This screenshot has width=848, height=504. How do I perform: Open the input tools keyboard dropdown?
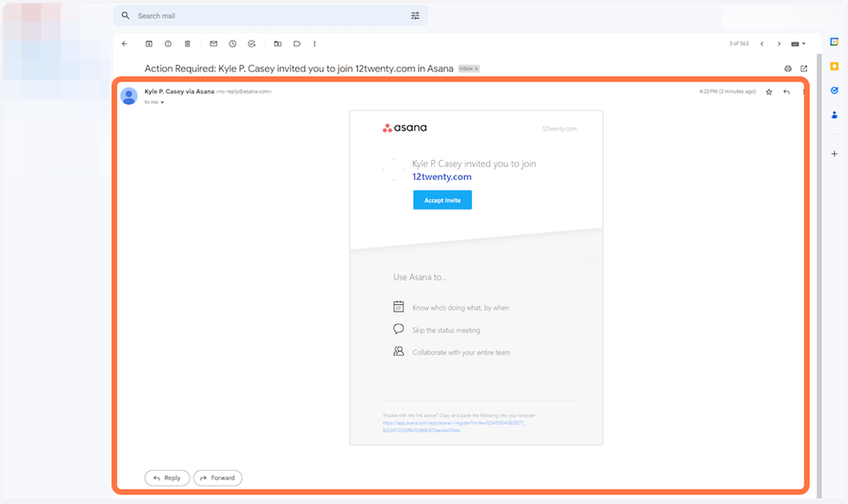coord(798,43)
